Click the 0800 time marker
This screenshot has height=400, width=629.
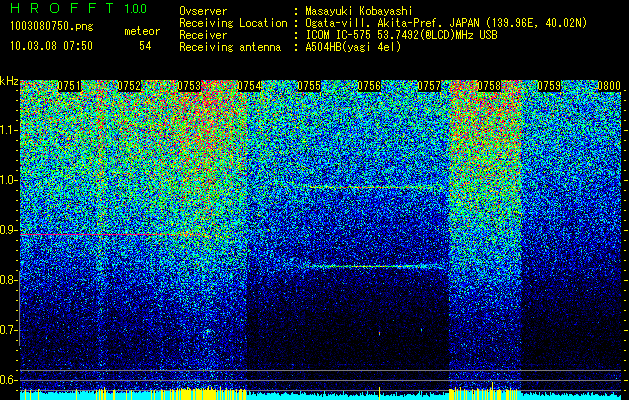tap(609, 86)
